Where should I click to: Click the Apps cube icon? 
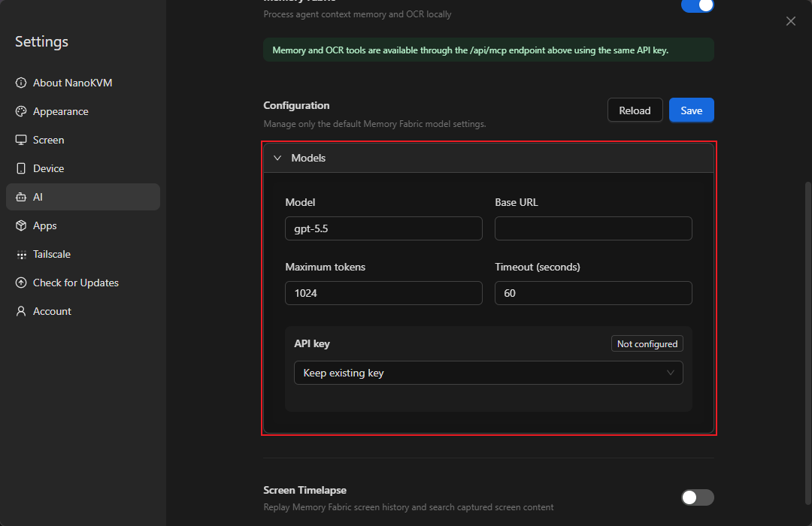(21, 225)
